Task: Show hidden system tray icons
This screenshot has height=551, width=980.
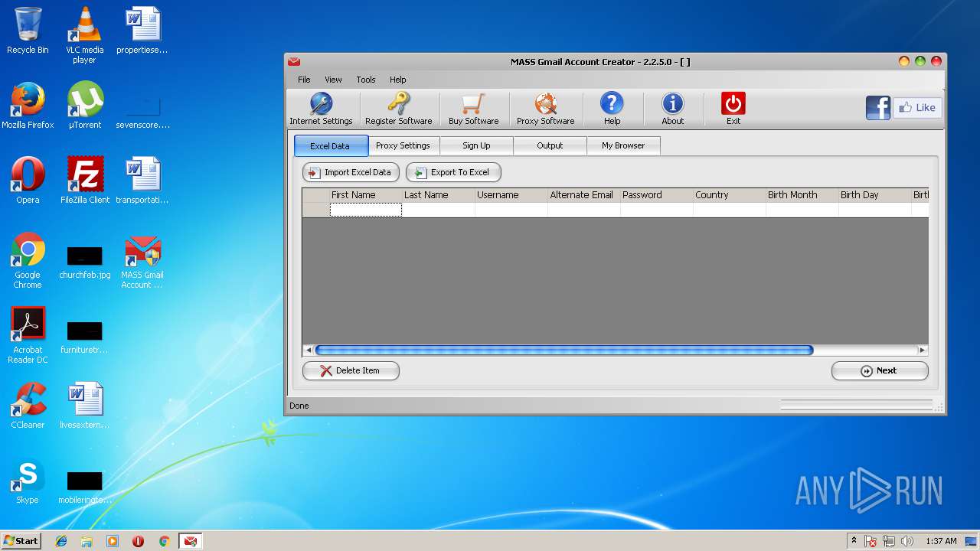Action: (854, 541)
